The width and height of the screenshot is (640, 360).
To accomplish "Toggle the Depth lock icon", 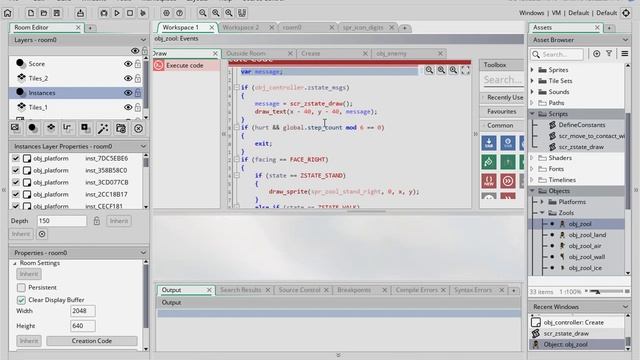I will coord(96,221).
